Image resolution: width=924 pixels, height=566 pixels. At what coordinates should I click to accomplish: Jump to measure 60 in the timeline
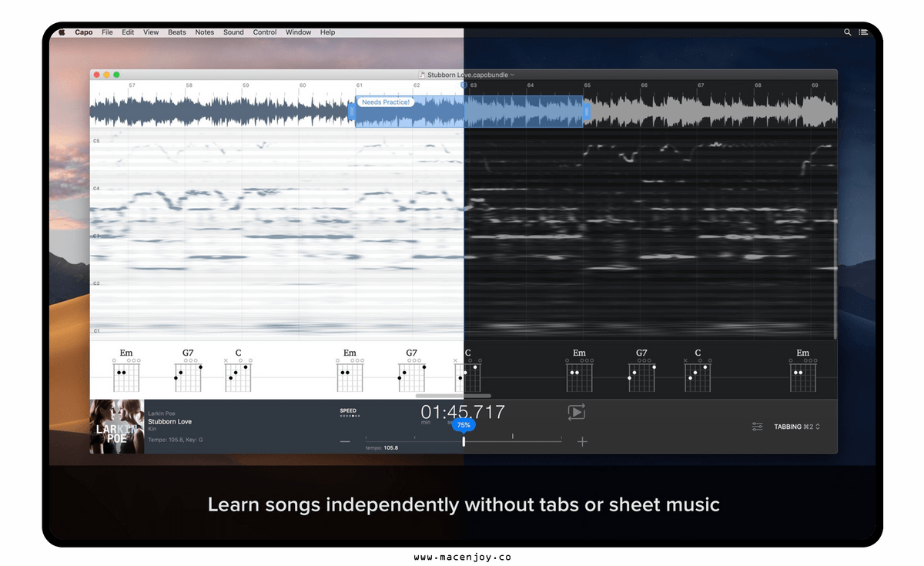(x=303, y=85)
